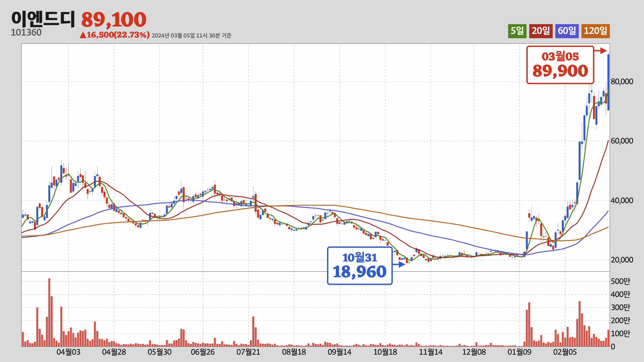644x362 pixels.
Task: Click the 09월14 date label
Action: tap(340, 352)
